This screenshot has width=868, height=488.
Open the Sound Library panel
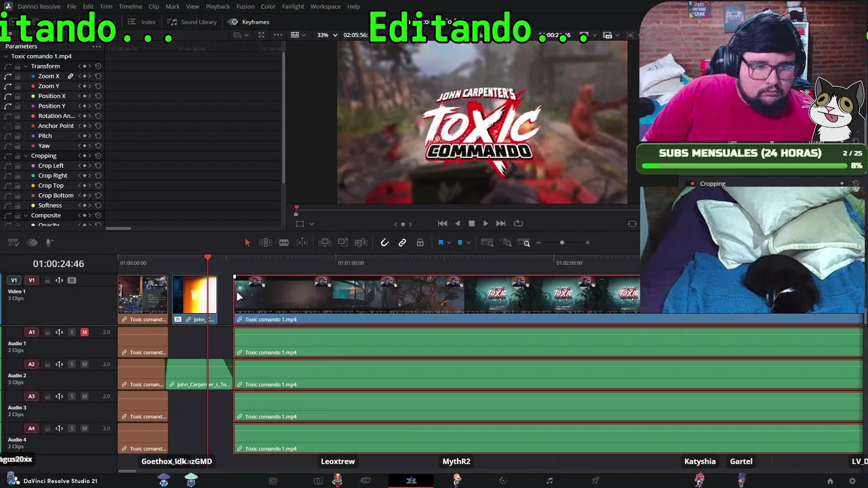click(x=192, y=22)
